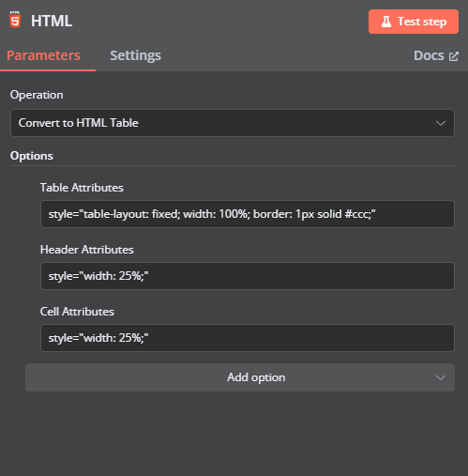The image size is (468, 476).
Task: Click the Header Attributes label
Action: point(87,250)
